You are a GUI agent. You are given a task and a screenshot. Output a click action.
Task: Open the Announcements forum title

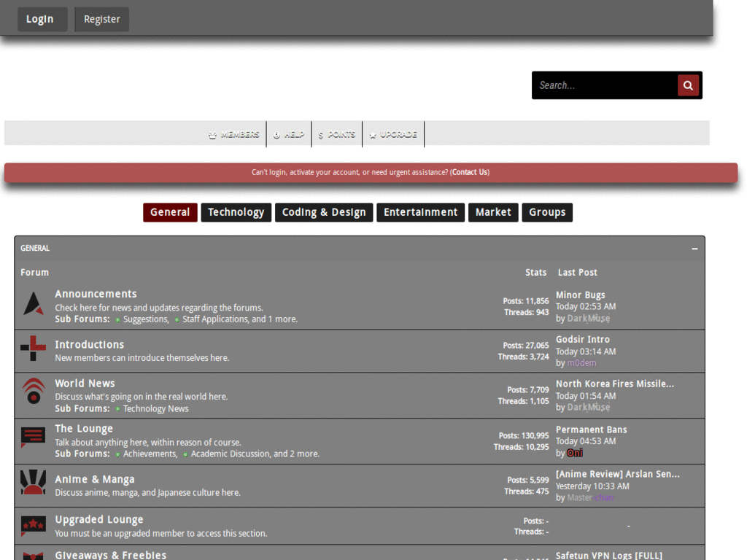pos(96,294)
